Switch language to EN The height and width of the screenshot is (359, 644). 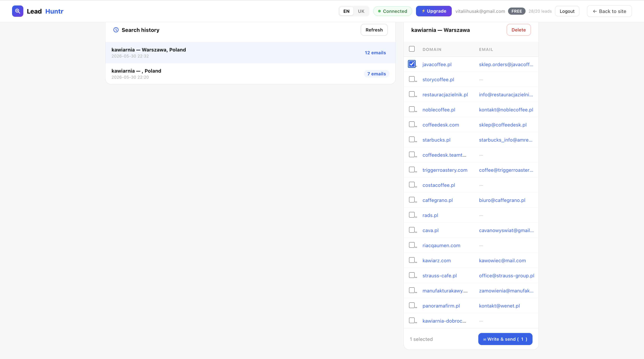coord(346,11)
